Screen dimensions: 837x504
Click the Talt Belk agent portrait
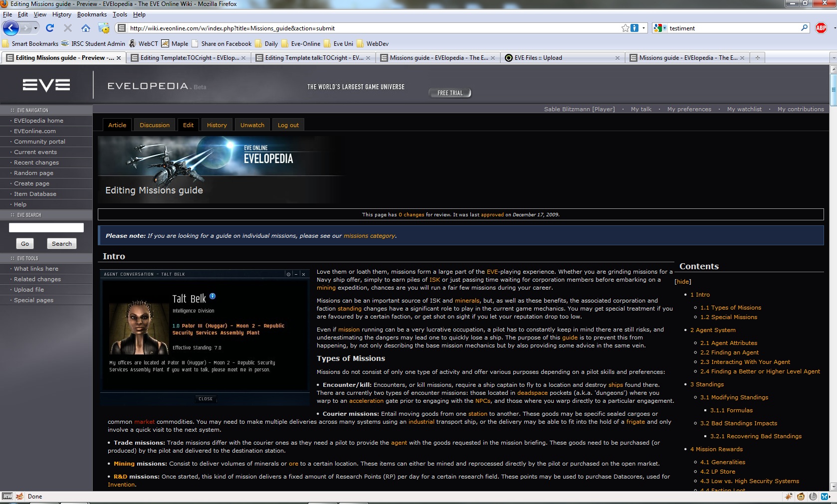pos(139,327)
